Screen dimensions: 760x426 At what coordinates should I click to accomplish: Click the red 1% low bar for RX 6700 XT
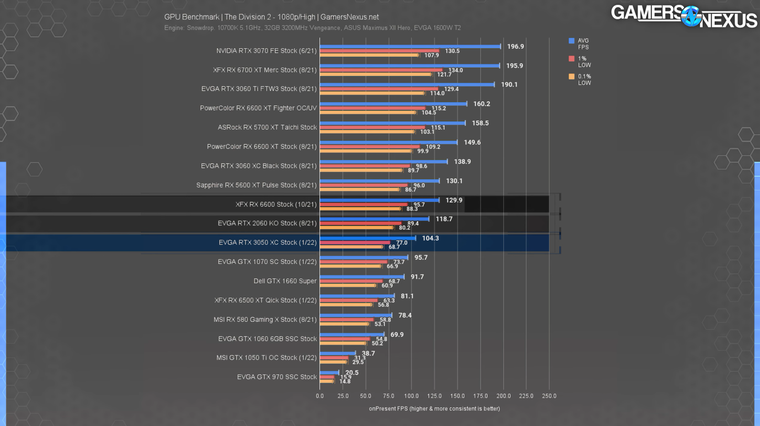381,70
